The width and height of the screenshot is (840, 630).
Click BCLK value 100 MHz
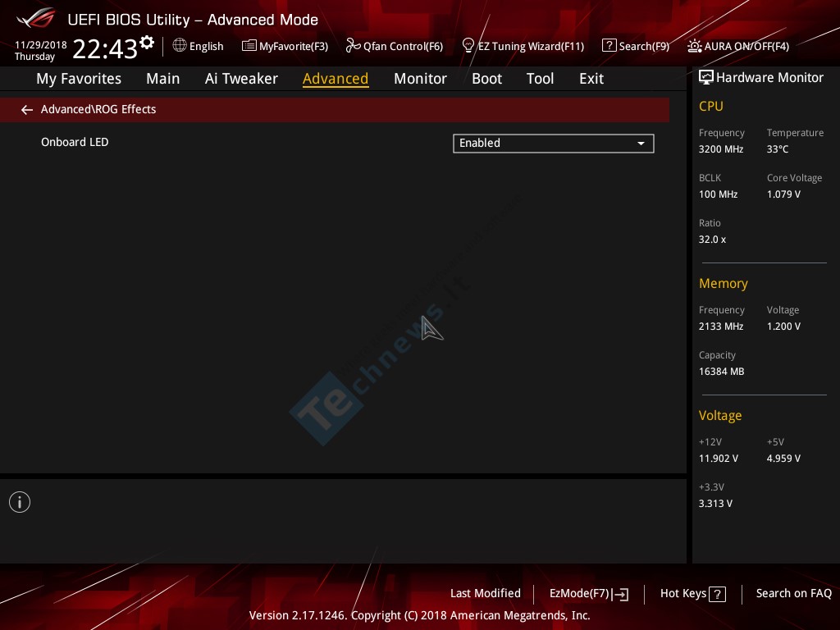coord(718,194)
